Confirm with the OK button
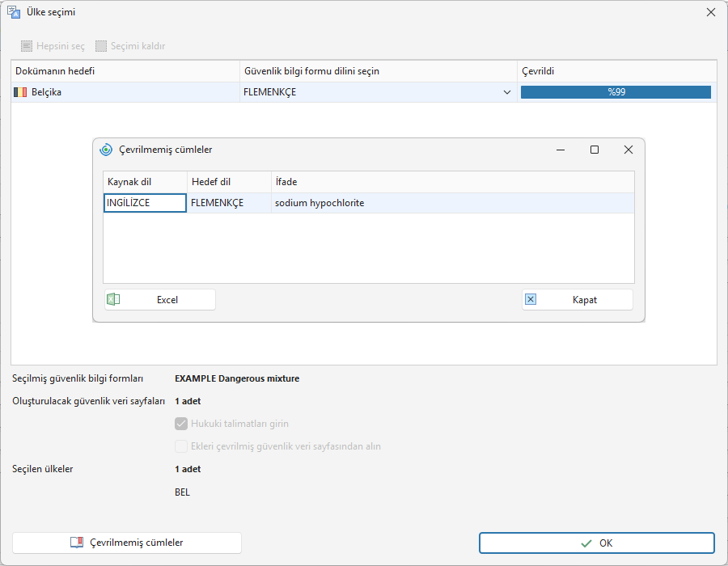Image resolution: width=728 pixels, height=566 pixels. coord(597,543)
